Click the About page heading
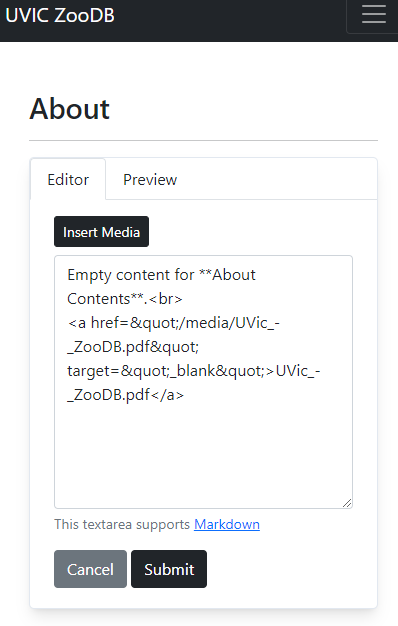The width and height of the screenshot is (398, 626). pos(69,109)
